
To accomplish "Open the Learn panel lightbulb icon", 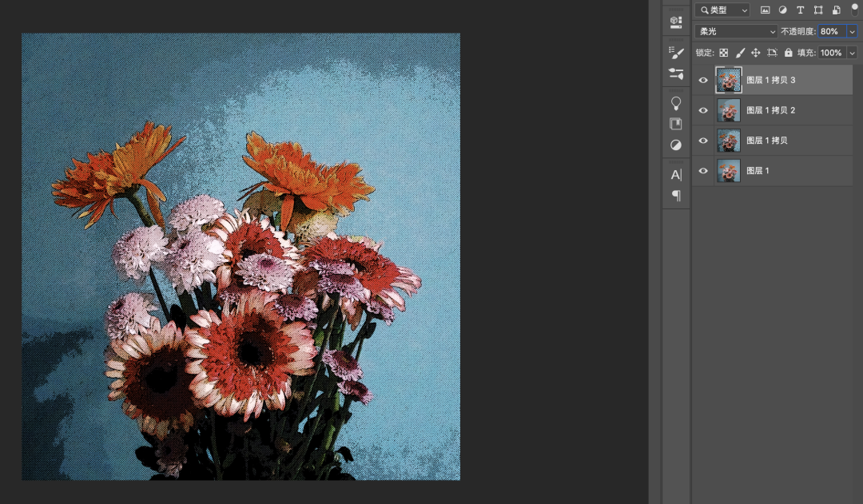I will coord(676,103).
